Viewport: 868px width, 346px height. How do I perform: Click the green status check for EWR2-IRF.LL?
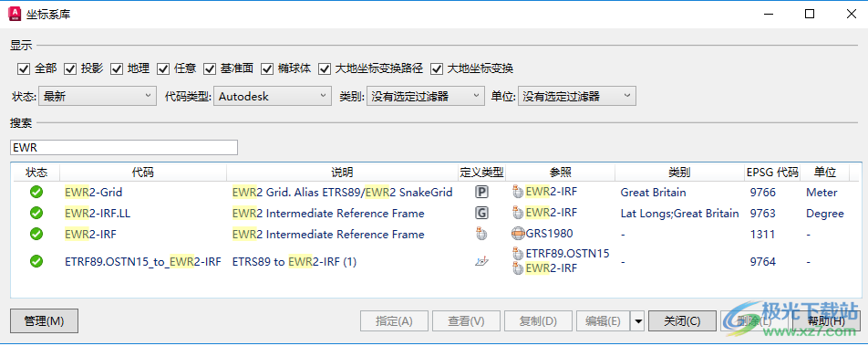tap(36, 214)
